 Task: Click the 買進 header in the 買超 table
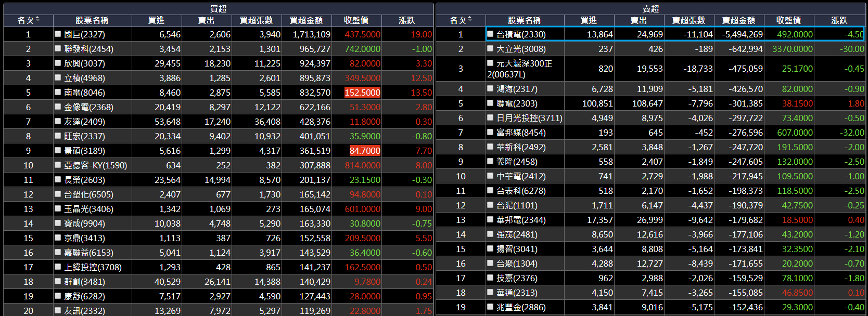tap(156, 20)
